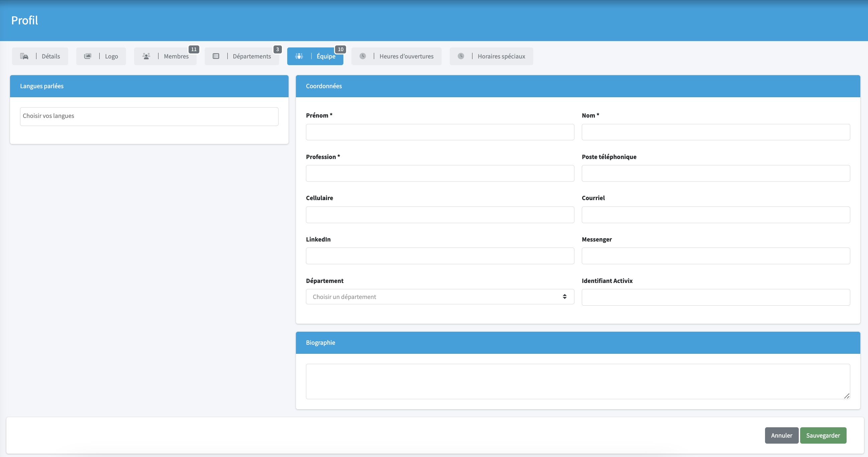Image resolution: width=868 pixels, height=457 pixels.
Task: Click into the Courriel input field
Action: (715, 215)
